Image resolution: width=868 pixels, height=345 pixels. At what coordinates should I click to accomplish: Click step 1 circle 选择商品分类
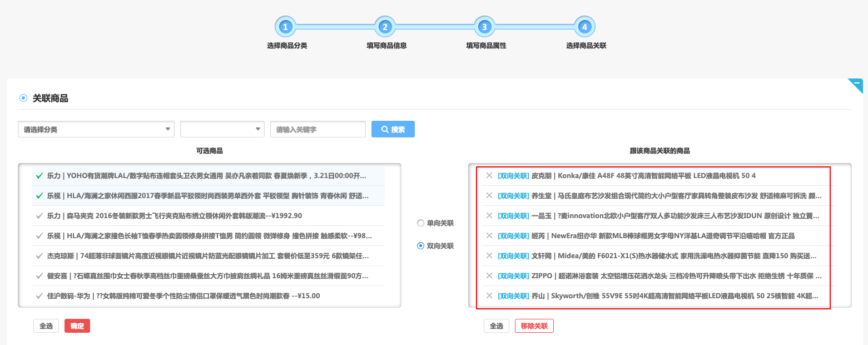click(x=285, y=26)
